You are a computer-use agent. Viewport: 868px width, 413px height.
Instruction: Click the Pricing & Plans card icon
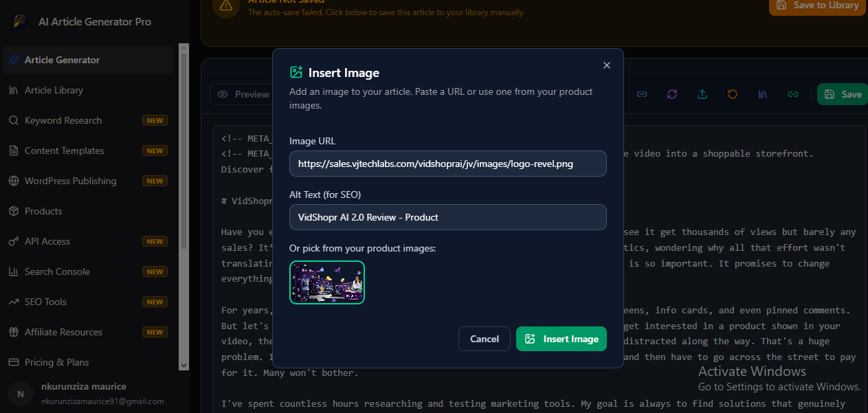click(13, 362)
